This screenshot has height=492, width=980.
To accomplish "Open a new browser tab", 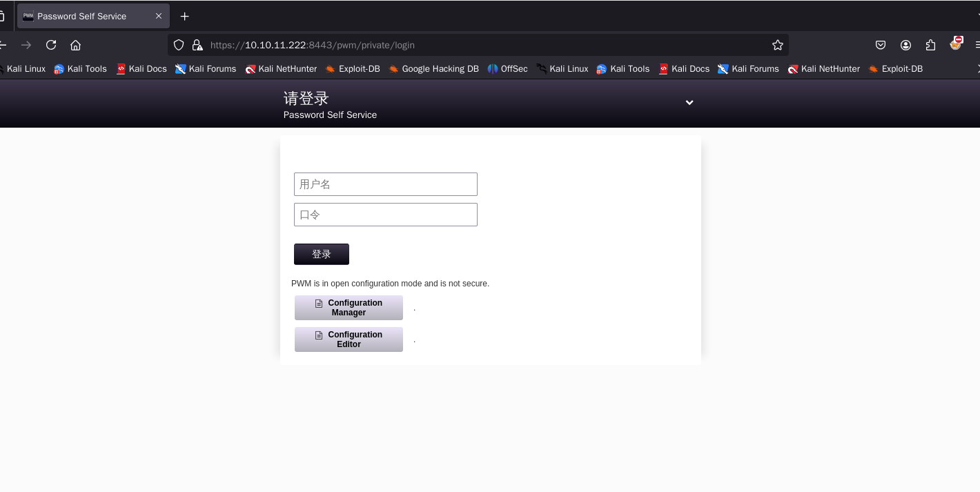I will pos(184,16).
